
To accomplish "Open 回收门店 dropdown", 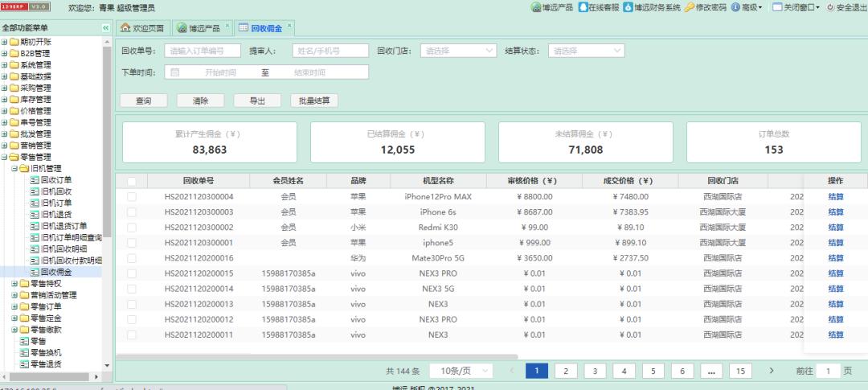I will tap(458, 51).
